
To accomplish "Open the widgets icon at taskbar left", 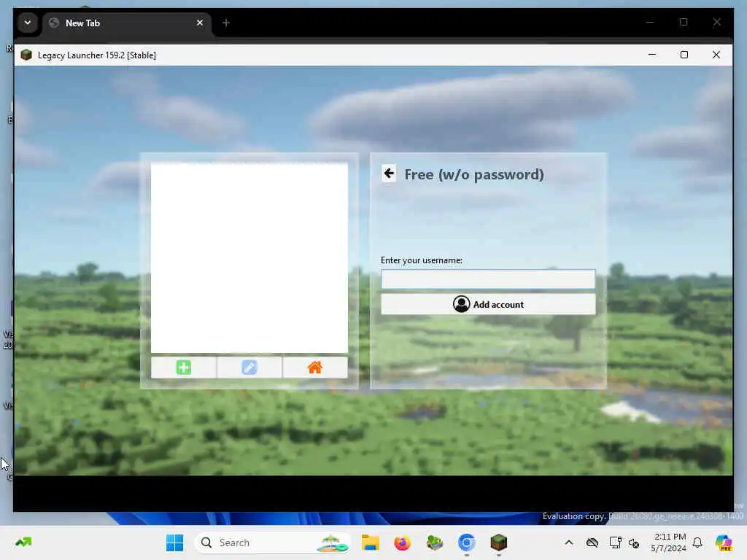I will coord(23,542).
